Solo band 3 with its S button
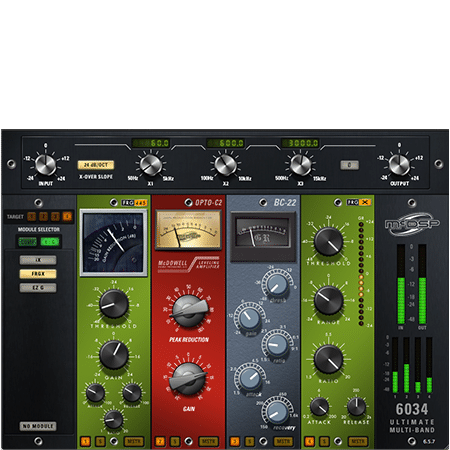The width and height of the screenshot is (450, 450). pyautogui.click(x=249, y=441)
